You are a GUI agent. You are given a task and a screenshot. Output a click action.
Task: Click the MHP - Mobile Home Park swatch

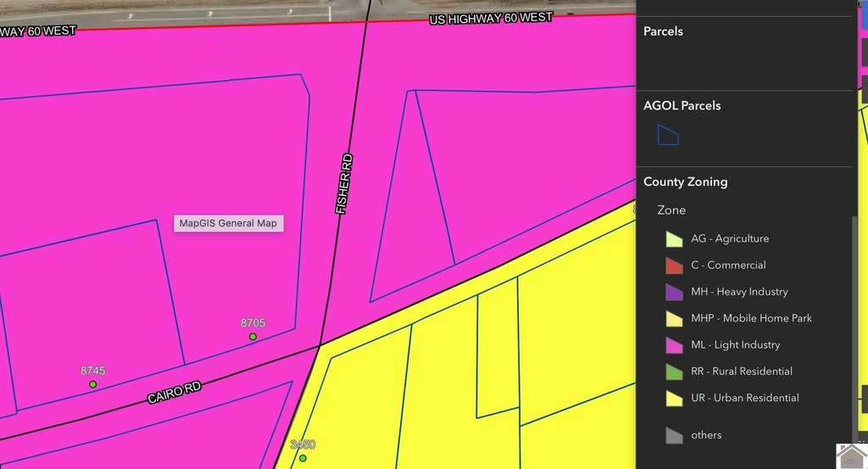[674, 319]
